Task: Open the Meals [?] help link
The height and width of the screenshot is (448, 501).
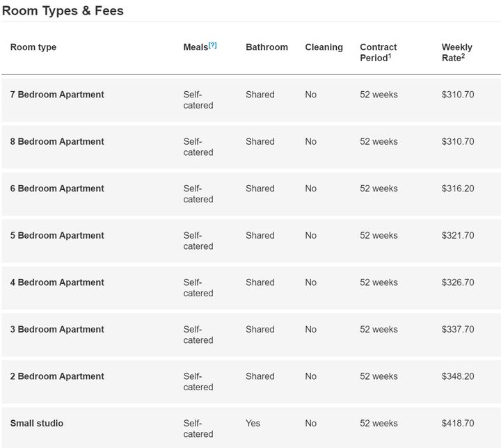Action: [x=212, y=45]
